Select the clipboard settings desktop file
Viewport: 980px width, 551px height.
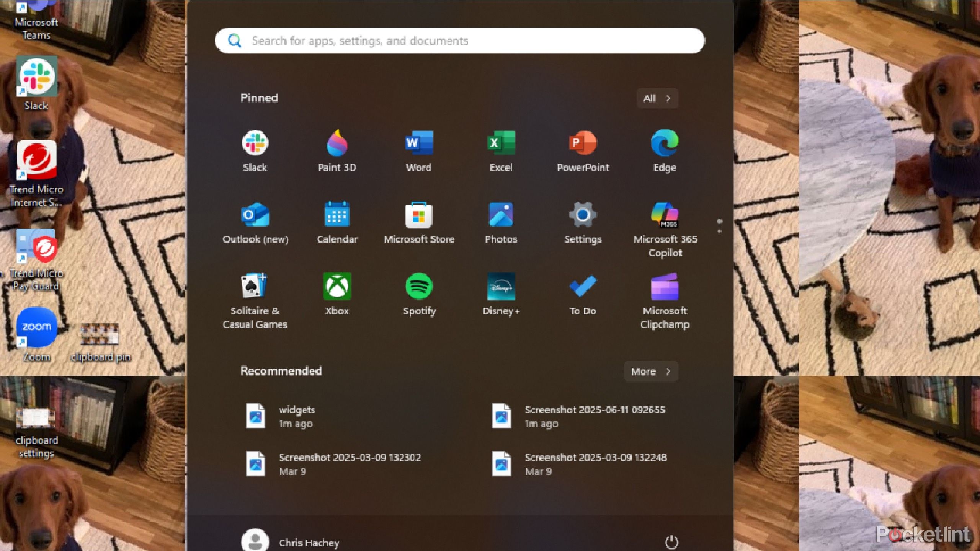point(36,432)
